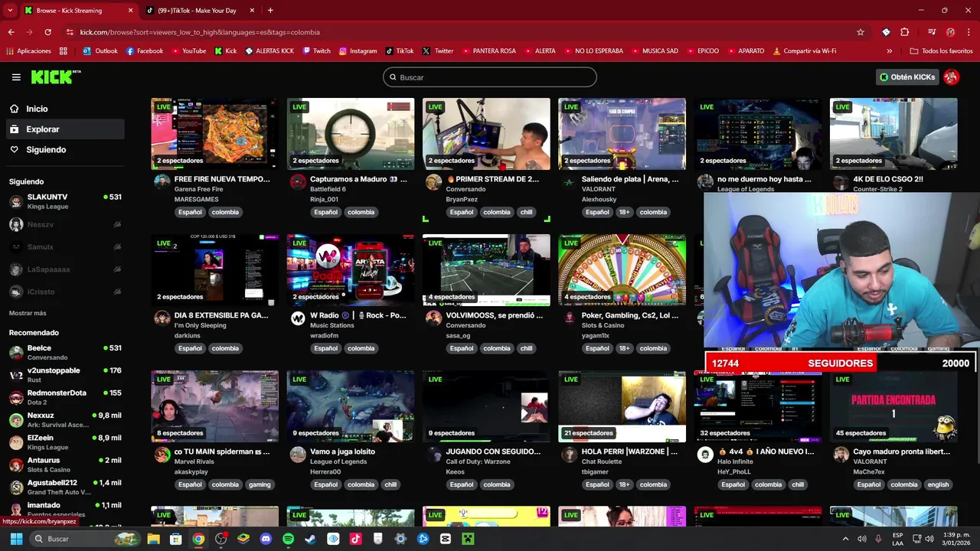Open VOLVIMOOSS, se prendió stream title
The image size is (980, 551).
[x=495, y=315]
